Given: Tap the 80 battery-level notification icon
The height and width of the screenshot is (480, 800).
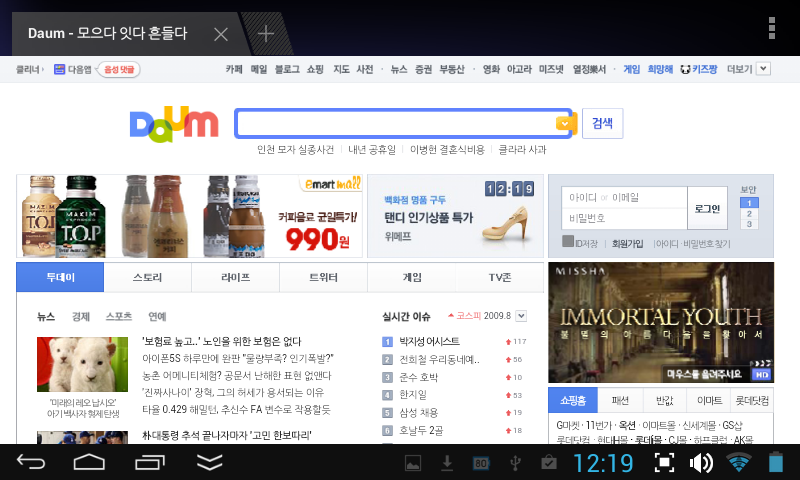Looking at the screenshot, I should click(x=481, y=463).
